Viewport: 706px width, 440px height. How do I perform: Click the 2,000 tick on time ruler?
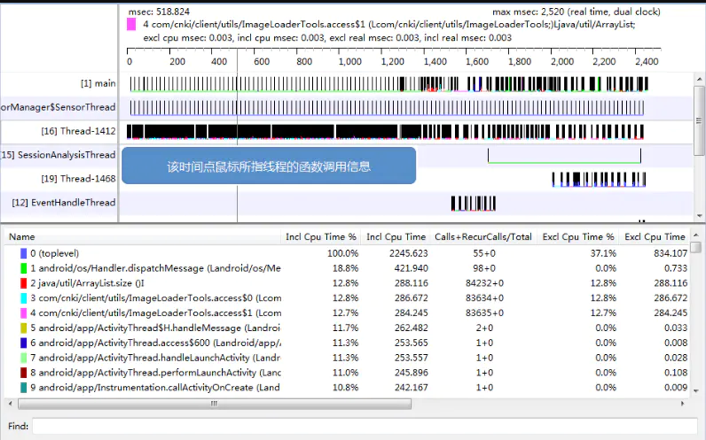pos(562,62)
